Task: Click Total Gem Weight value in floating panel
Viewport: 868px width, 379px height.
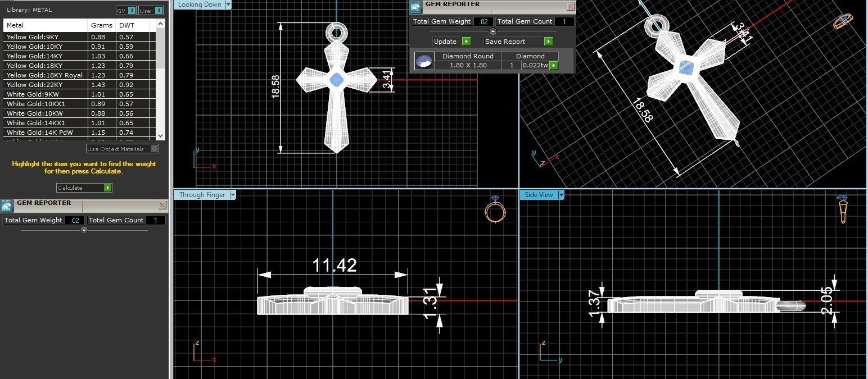Action: click(483, 21)
